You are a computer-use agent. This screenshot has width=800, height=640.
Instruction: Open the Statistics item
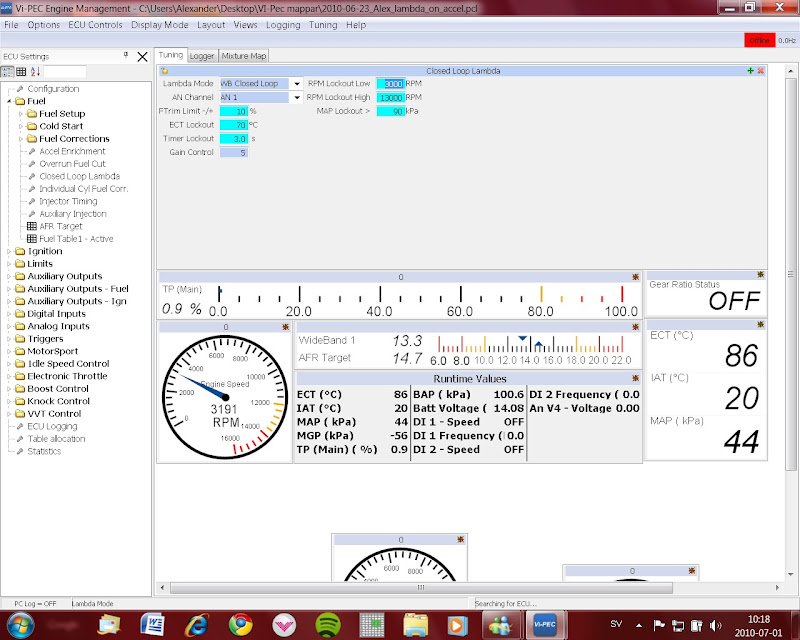point(44,451)
